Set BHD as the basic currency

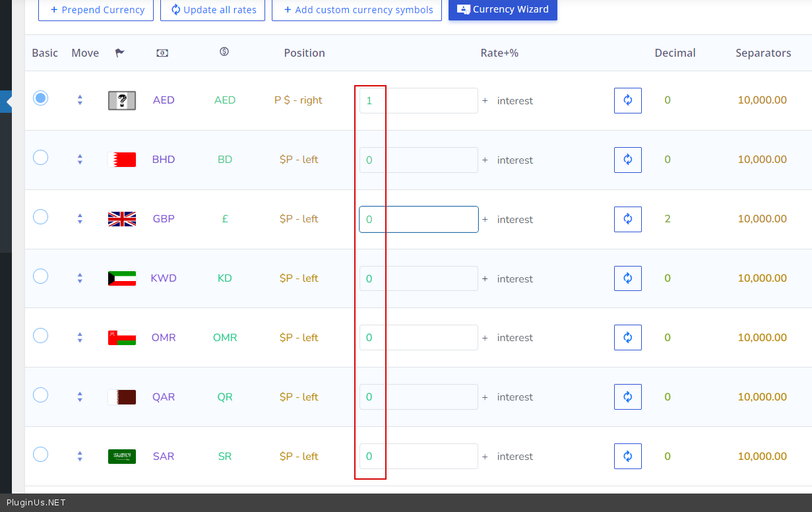point(41,158)
